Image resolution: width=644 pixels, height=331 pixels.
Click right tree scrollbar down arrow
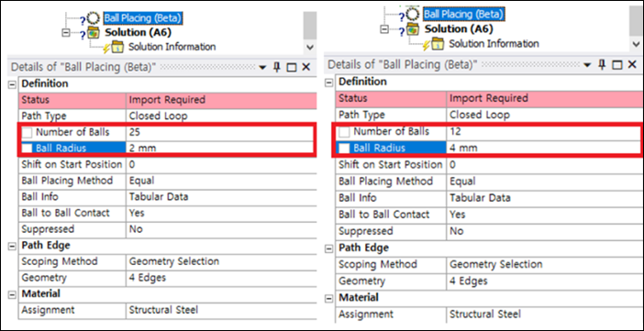(x=636, y=43)
